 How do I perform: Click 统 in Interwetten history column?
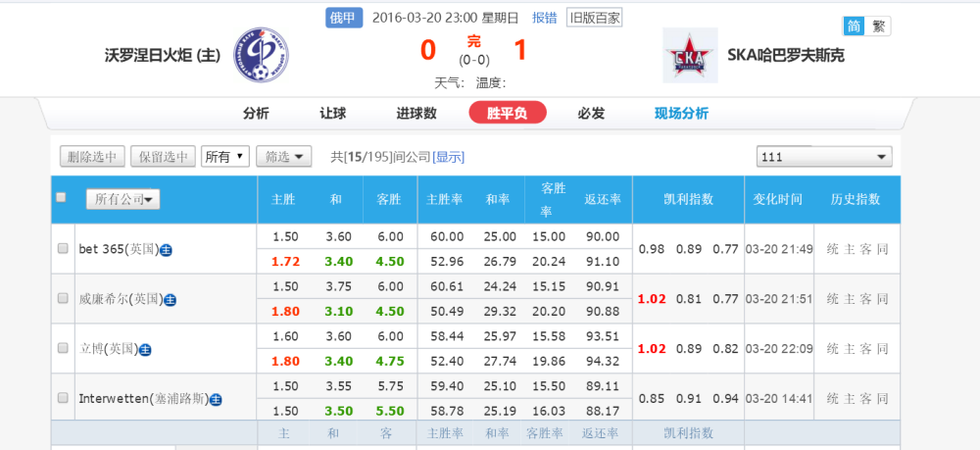coord(832,398)
